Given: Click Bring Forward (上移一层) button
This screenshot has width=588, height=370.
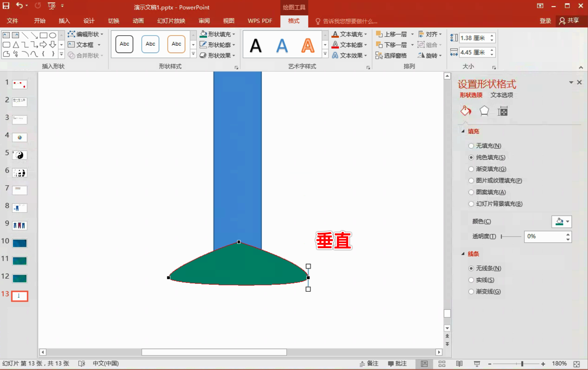Looking at the screenshot, I should (392, 34).
